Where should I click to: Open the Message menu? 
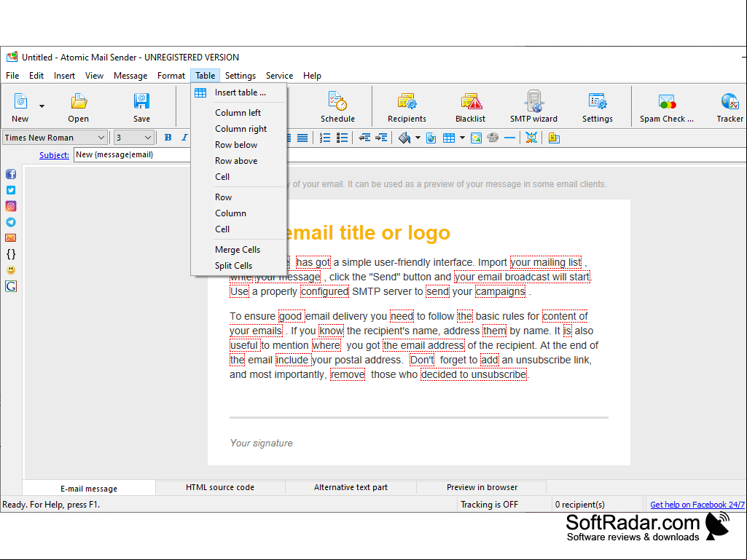[130, 76]
